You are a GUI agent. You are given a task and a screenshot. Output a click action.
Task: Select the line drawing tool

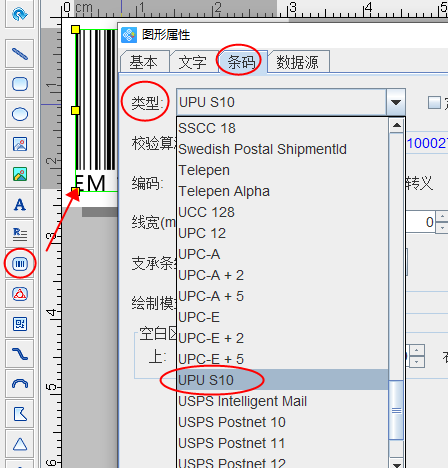click(x=20, y=54)
